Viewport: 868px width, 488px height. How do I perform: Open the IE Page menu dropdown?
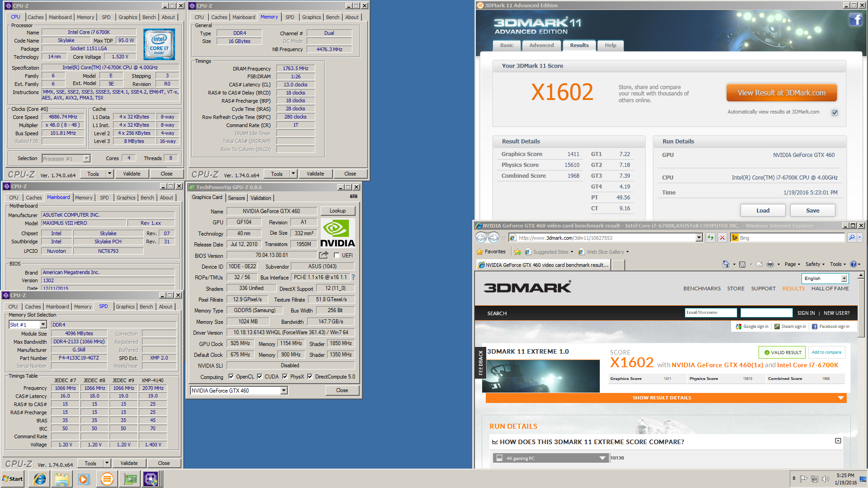pyautogui.click(x=792, y=264)
